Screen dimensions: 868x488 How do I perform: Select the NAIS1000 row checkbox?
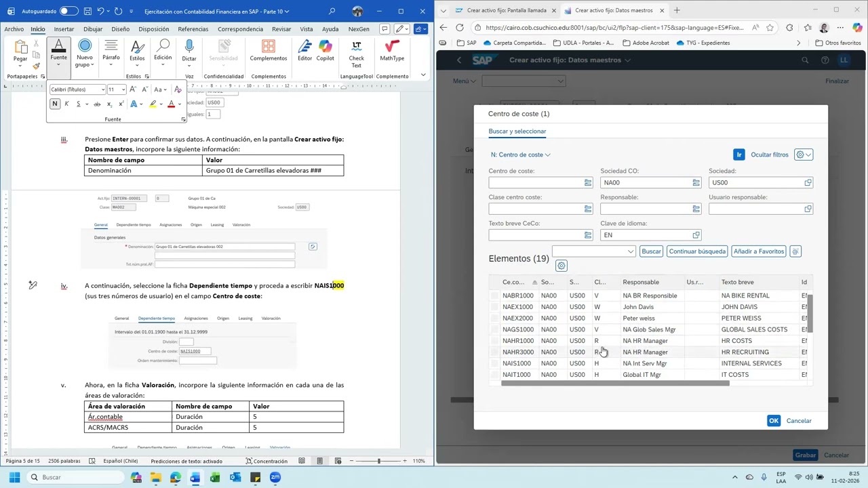494,363
